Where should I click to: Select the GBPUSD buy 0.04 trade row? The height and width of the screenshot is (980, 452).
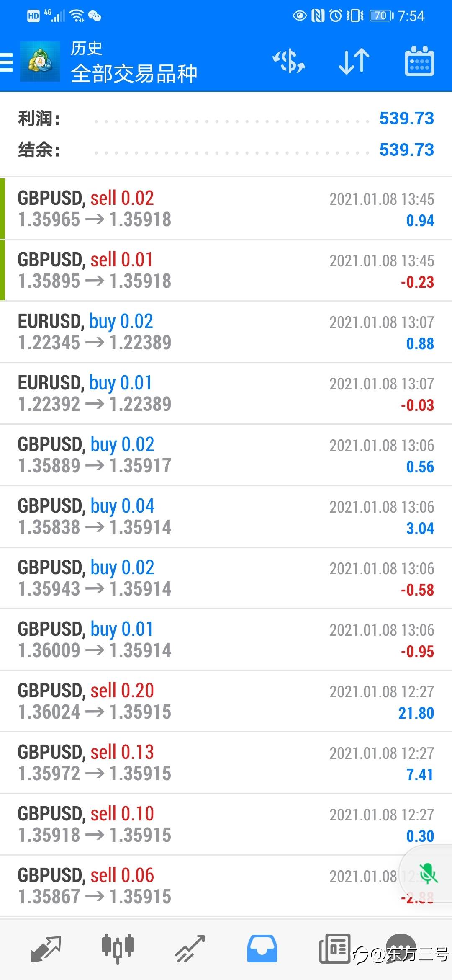click(226, 516)
